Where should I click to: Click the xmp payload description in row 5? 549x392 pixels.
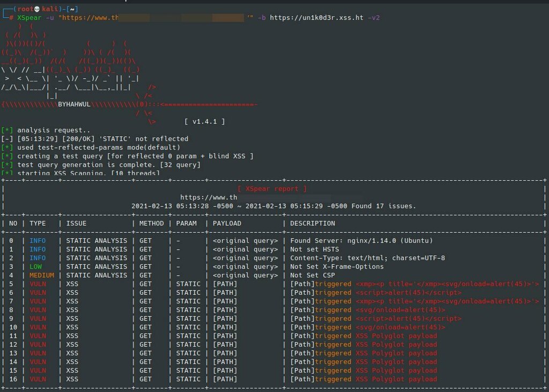(x=447, y=284)
